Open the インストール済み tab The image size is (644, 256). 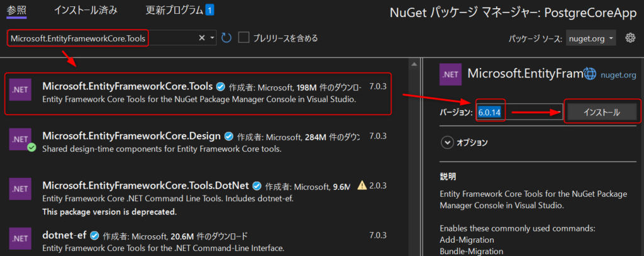point(86,10)
